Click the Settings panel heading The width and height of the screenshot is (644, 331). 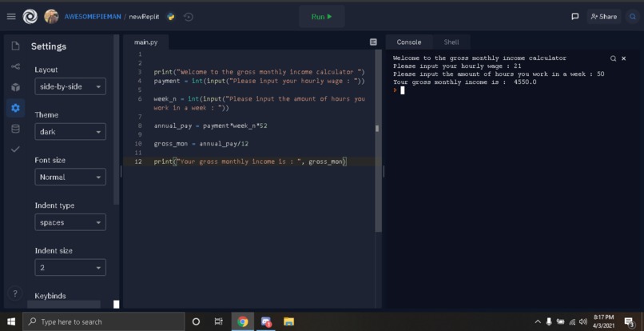(49, 46)
